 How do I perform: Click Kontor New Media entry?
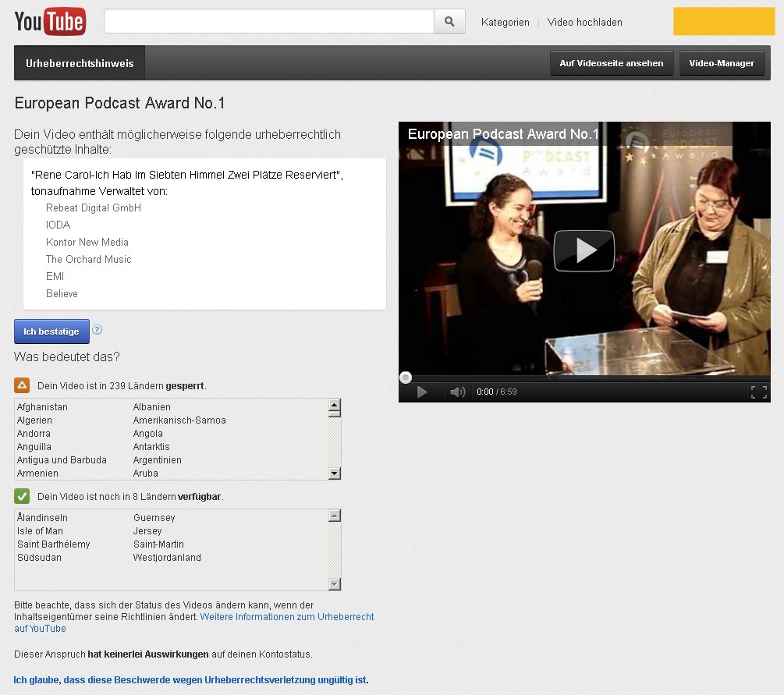[87, 242]
